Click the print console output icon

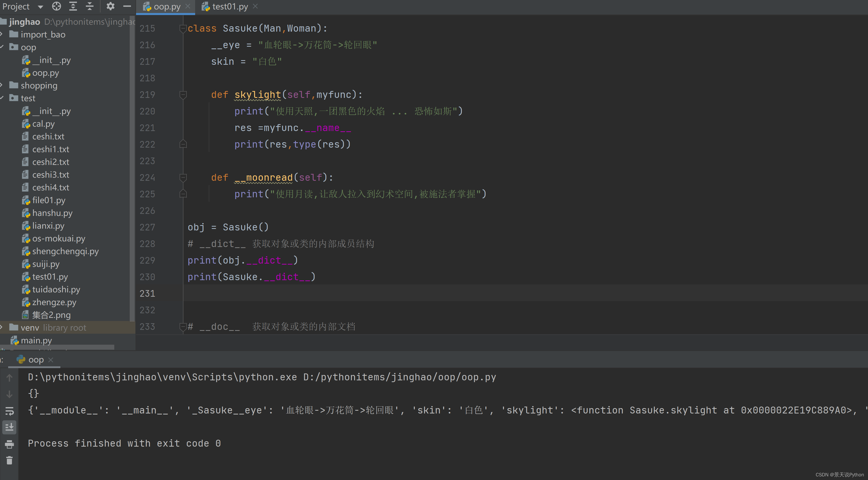pos(9,444)
